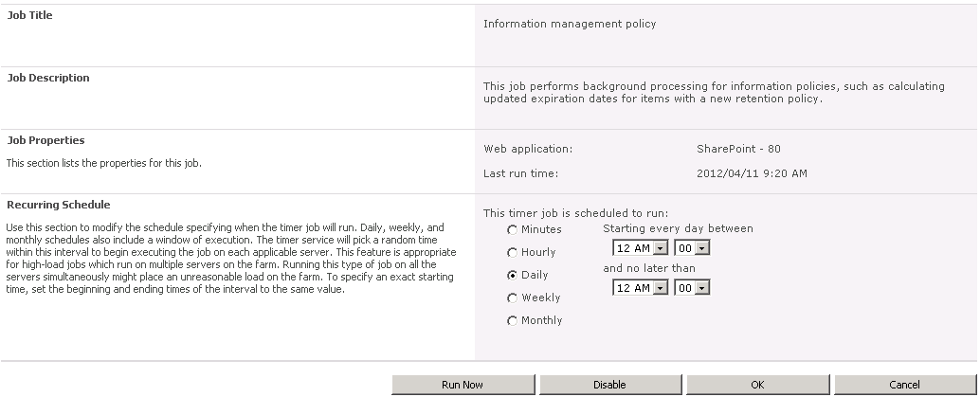Confirm changes with the OK button
This screenshot has width=980, height=397.
[x=757, y=385]
